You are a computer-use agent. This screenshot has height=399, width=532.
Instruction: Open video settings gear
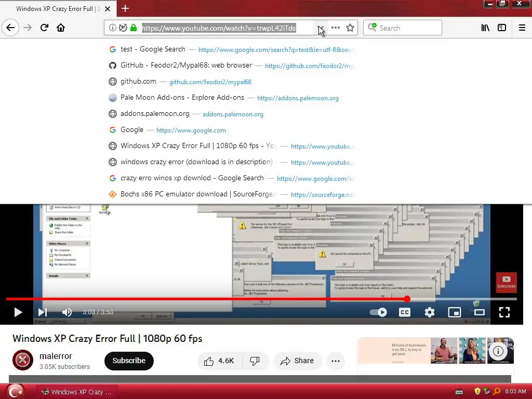[430, 312]
